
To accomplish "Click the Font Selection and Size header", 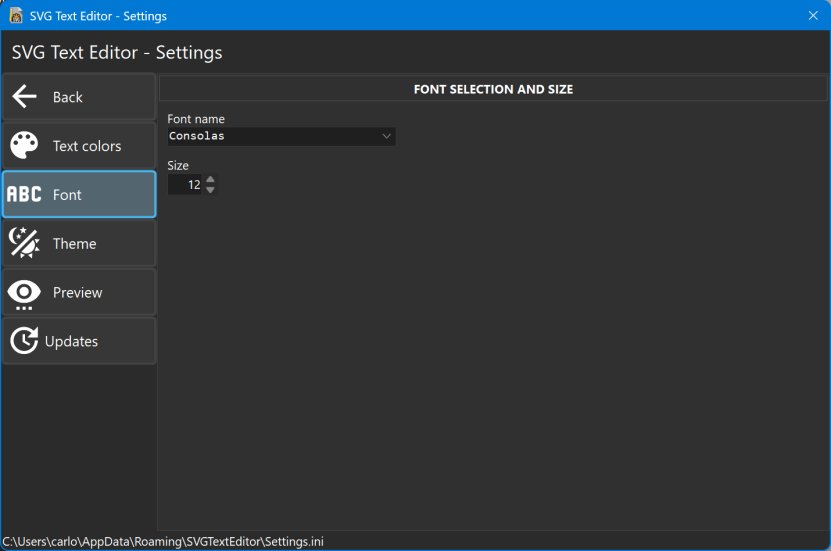I will tap(493, 89).
